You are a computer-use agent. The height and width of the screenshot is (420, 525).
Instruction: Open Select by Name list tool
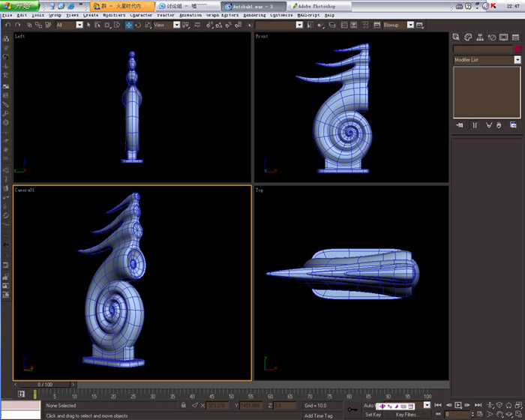click(97, 25)
